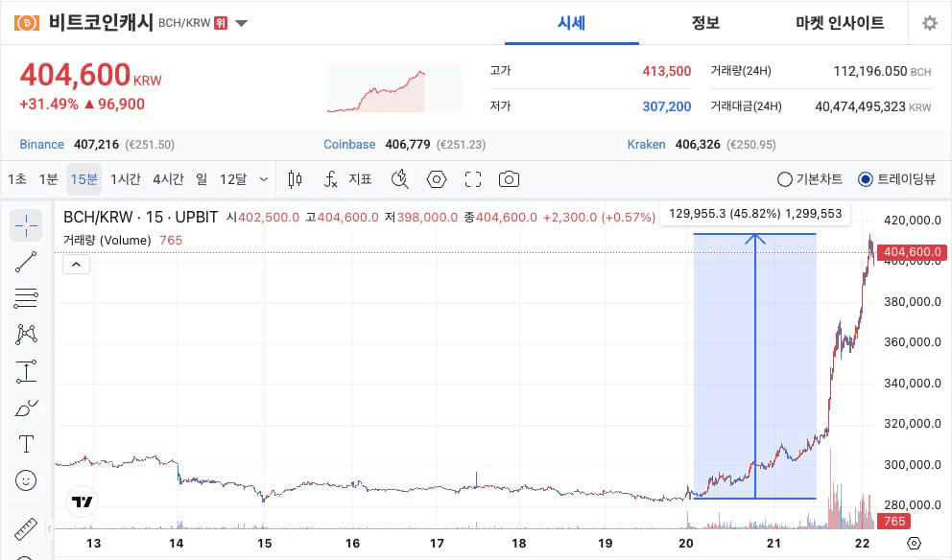Select the brush drawing tool

(x=26, y=408)
